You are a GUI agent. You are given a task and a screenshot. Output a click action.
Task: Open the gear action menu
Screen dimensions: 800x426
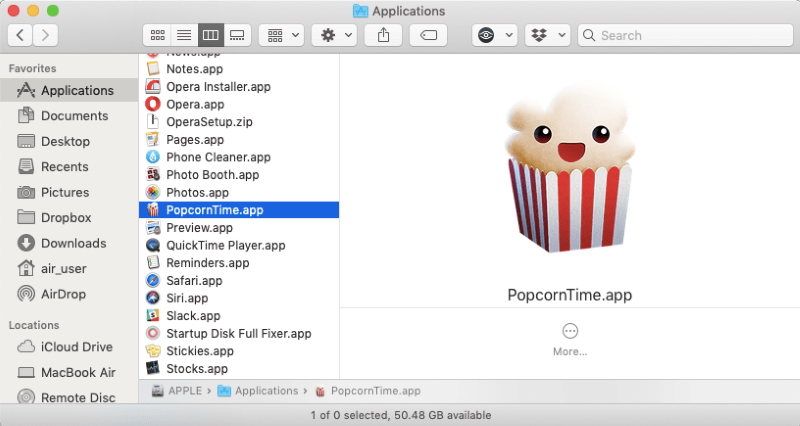[x=334, y=35]
